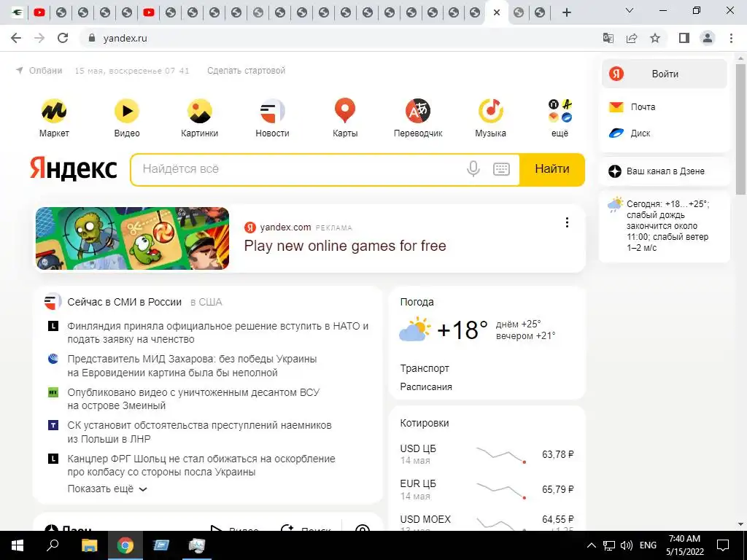Open the Видео service icon
The image size is (747, 560).
coord(127,111)
